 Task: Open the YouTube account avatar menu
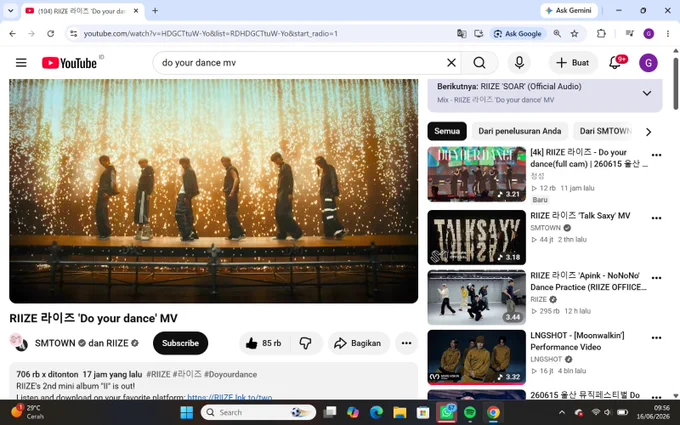(x=648, y=63)
